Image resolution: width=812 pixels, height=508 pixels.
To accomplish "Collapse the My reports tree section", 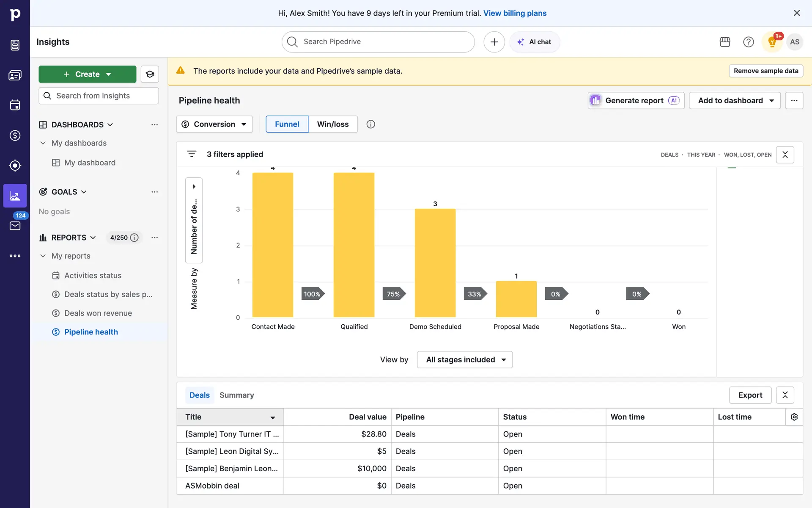I will pyautogui.click(x=43, y=256).
